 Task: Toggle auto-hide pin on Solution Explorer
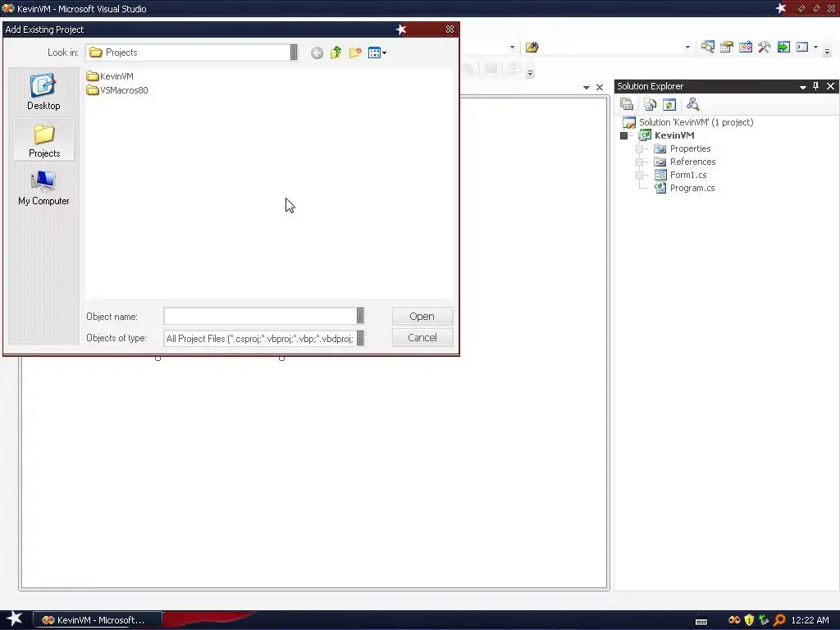(816, 85)
